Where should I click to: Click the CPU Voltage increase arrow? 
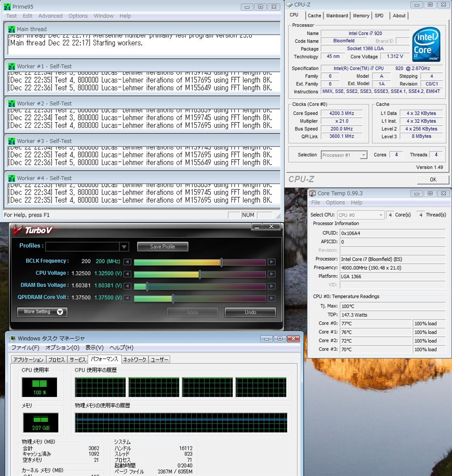coord(272,274)
